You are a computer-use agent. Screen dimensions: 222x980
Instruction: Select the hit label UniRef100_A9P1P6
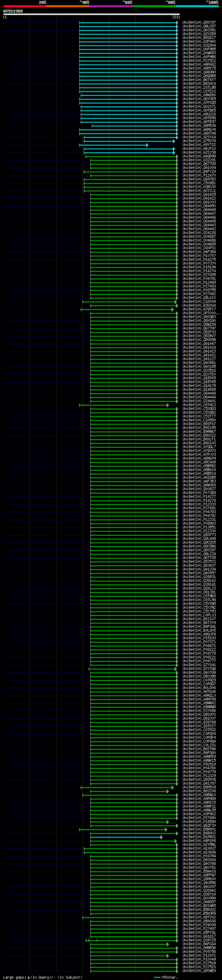coord(199,841)
